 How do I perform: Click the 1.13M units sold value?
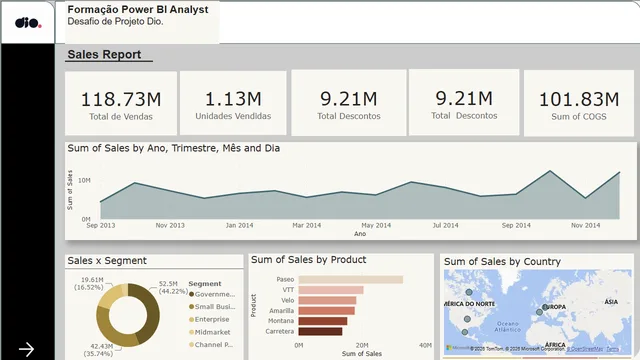pos(233,99)
